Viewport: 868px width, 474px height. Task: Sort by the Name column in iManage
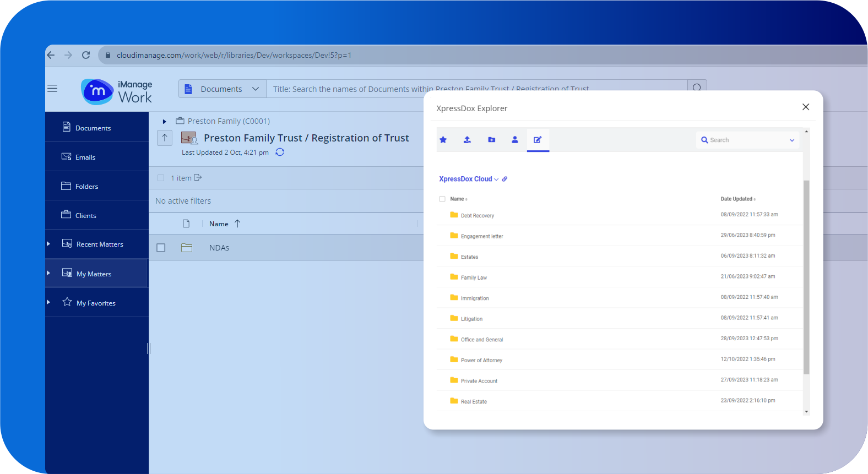tap(219, 224)
